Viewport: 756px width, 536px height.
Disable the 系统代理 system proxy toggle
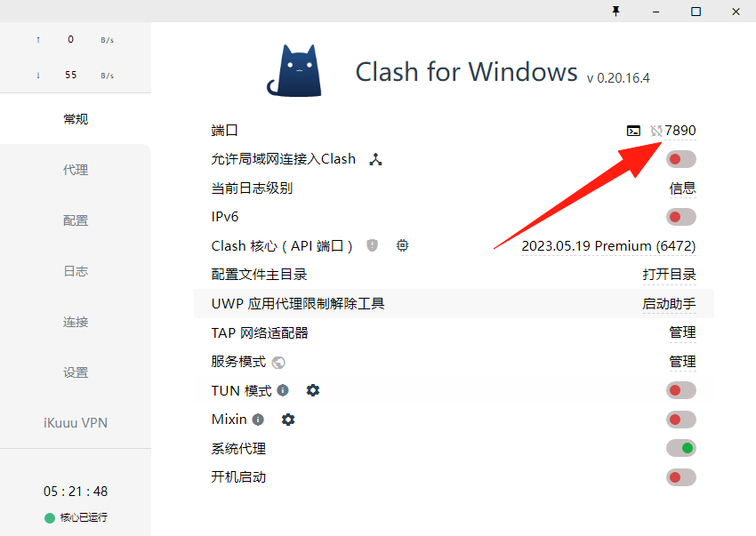click(x=680, y=448)
